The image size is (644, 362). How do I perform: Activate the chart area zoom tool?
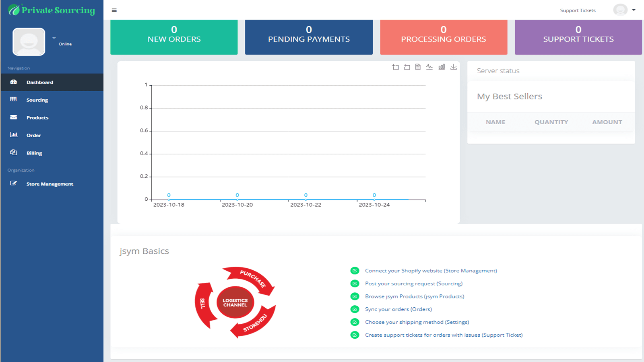(x=395, y=67)
